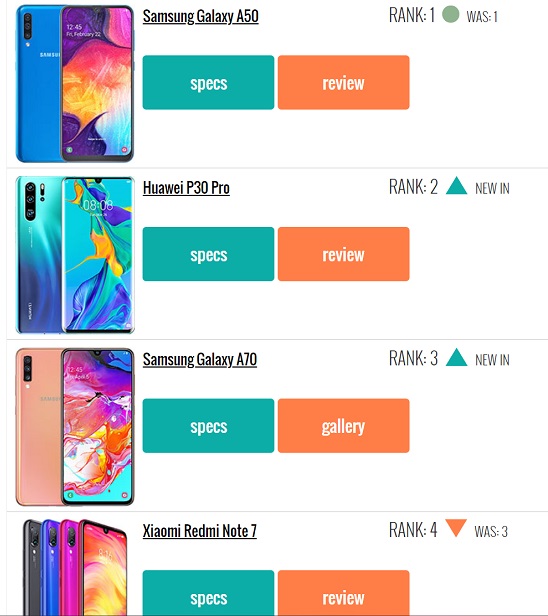
Task: View specs for Xiaomi Redmi Note 7
Action: point(208,593)
